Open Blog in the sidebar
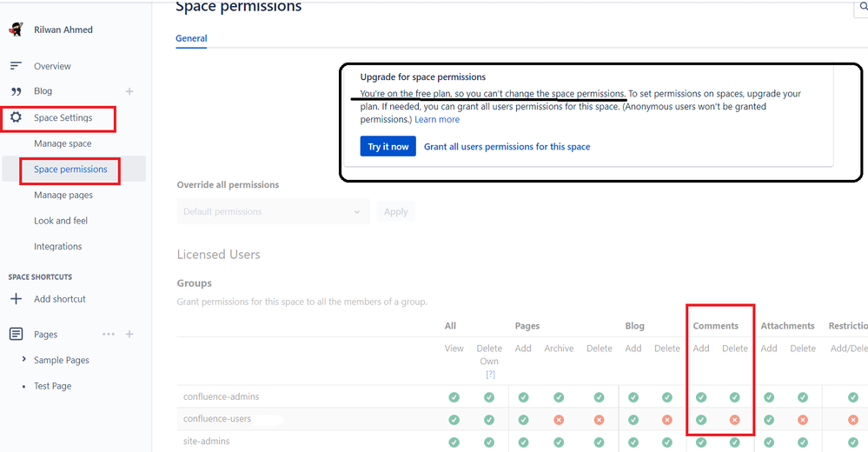This screenshot has width=868, height=452. click(x=43, y=91)
